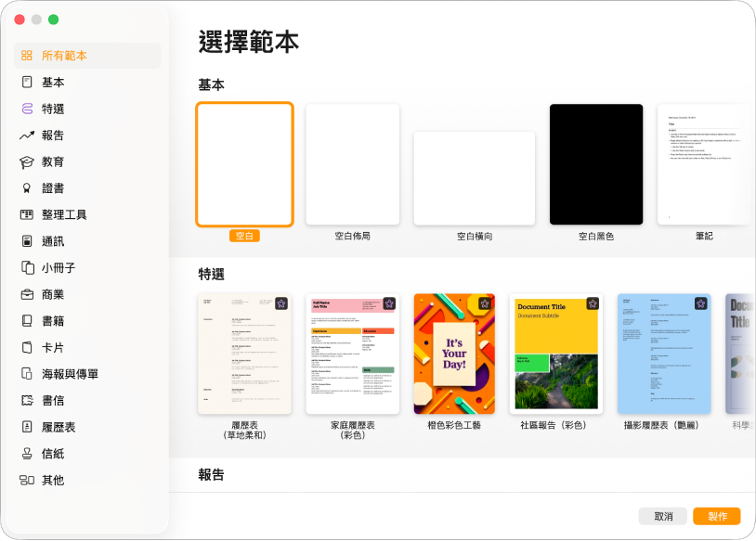Click the 空白黑色 label text
This screenshot has height=541, width=756.
[x=596, y=236]
